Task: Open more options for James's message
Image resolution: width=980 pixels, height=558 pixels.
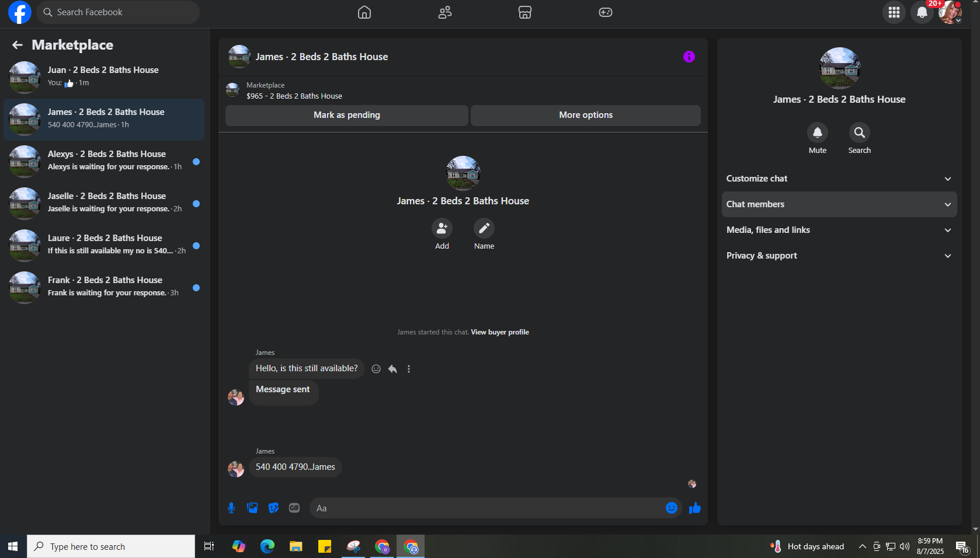Action: (x=409, y=369)
